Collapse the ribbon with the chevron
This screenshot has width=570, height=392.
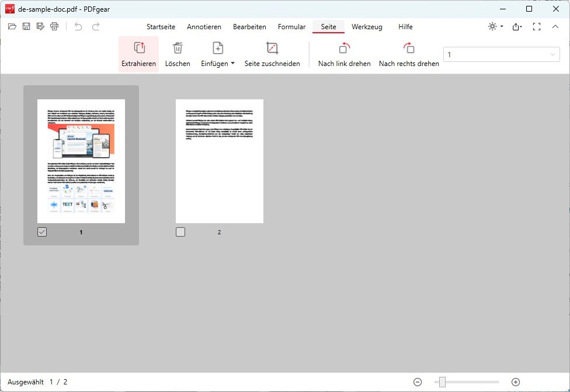[x=555, y=26]
